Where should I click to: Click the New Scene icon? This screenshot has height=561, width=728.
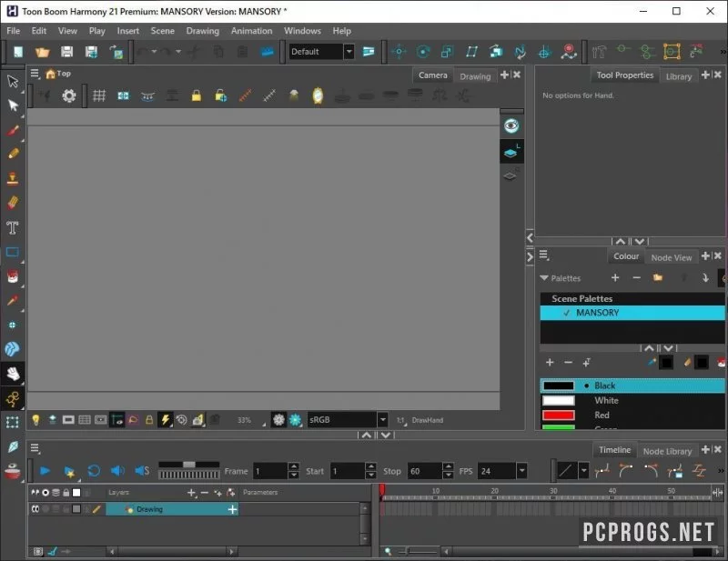point(18,52)
